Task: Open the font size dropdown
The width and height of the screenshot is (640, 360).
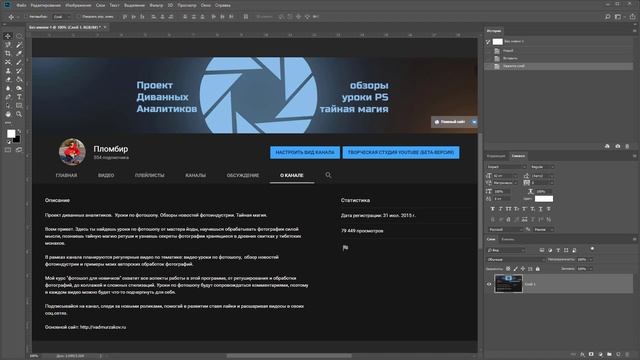Action: 506,176
